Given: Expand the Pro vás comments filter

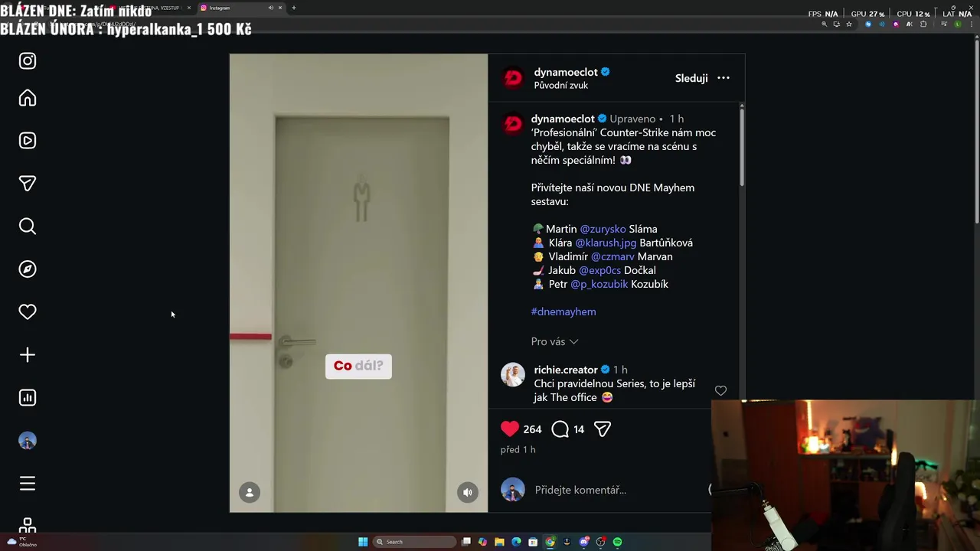Looking at the screenshot, I should [554, 341].
